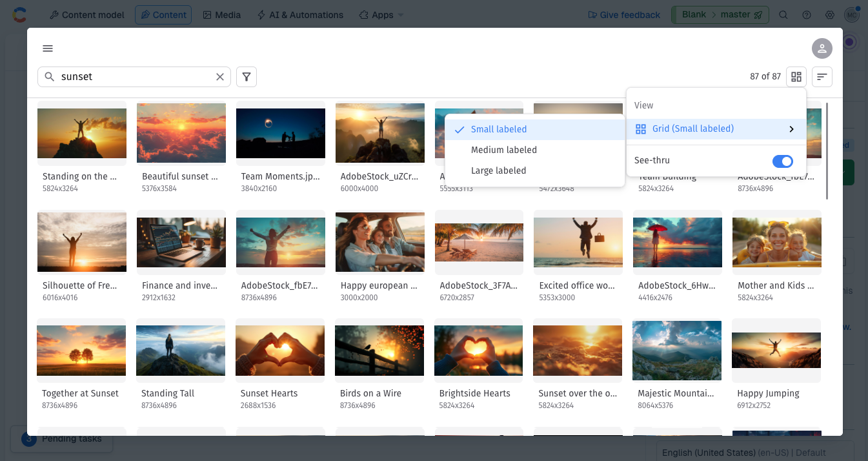Select the Sunset Hearts image thumbnail
Viewport: 868px width, 461px height.
point(280,349)
